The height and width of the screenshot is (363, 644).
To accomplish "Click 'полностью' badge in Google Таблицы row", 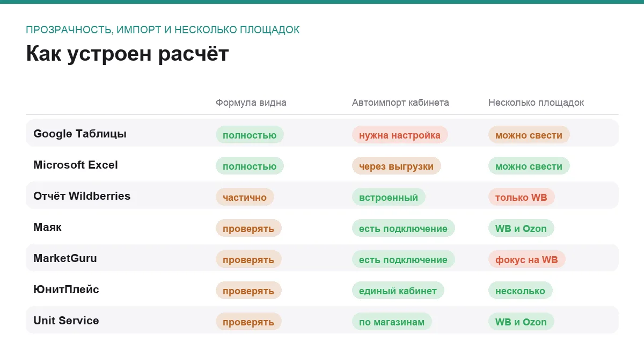I will click(x=250, y=135).
